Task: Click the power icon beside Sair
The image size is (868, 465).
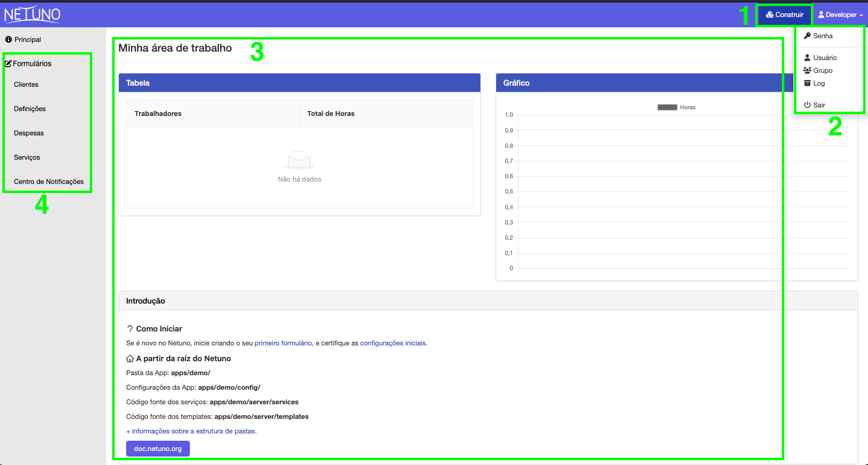Action: [807, 105]
